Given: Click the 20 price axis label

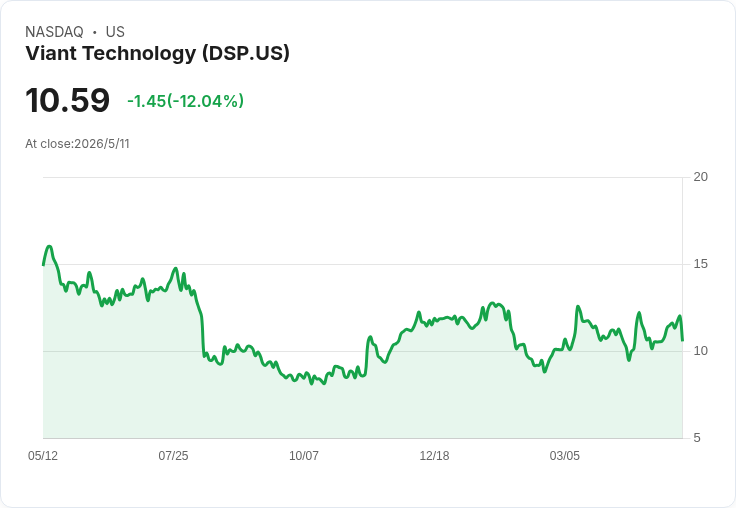Looking at the screenshot, I should coord(700,177).
